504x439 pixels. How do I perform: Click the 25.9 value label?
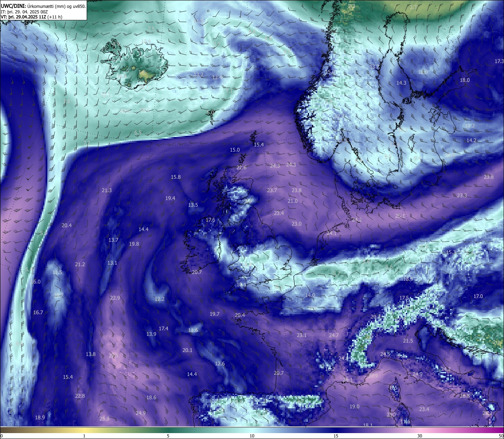(x=104, y=419)
